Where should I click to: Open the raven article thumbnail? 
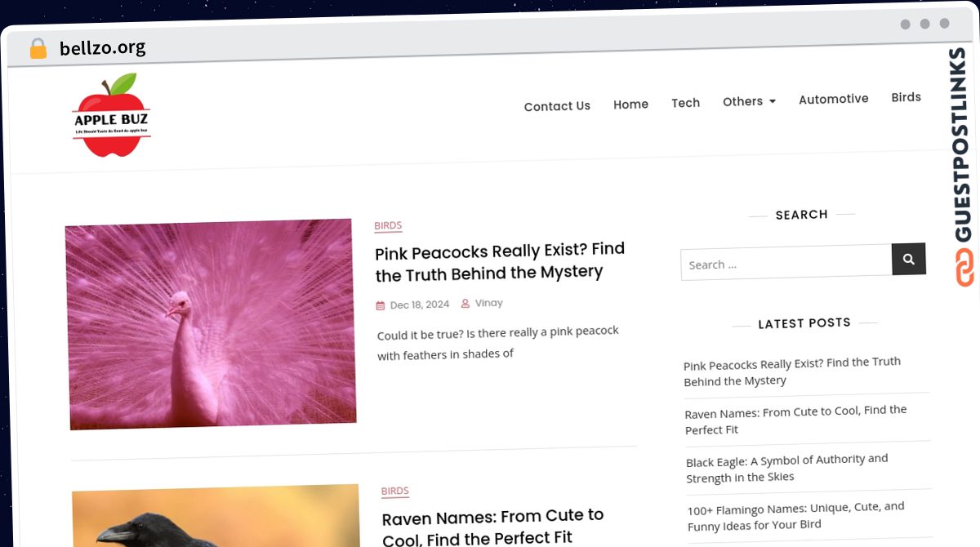[216, 516]
